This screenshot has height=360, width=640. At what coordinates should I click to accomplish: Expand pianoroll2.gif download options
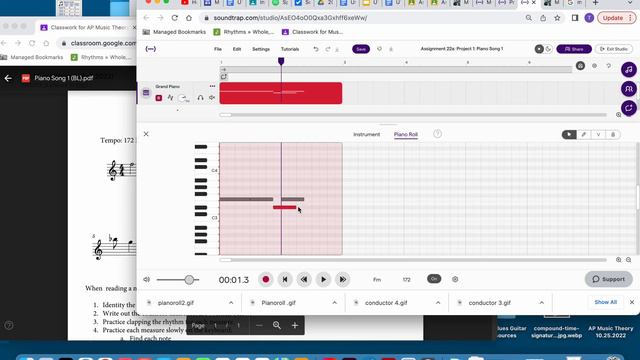pyautogui.click(x=231, y=303)
